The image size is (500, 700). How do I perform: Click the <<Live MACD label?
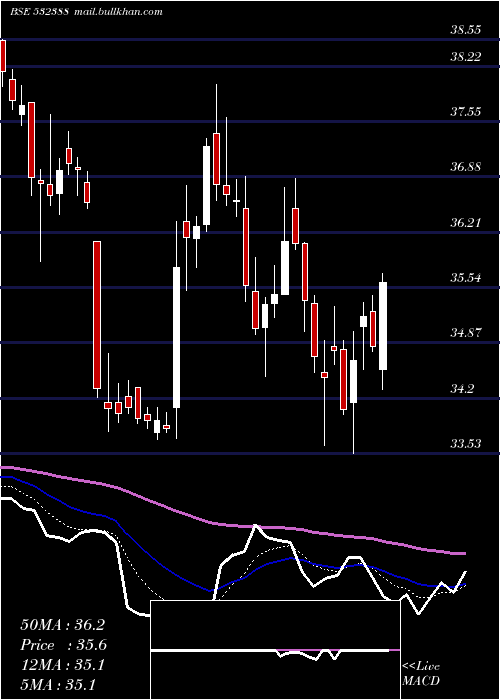pyautogui.click(x=421, y=674)
